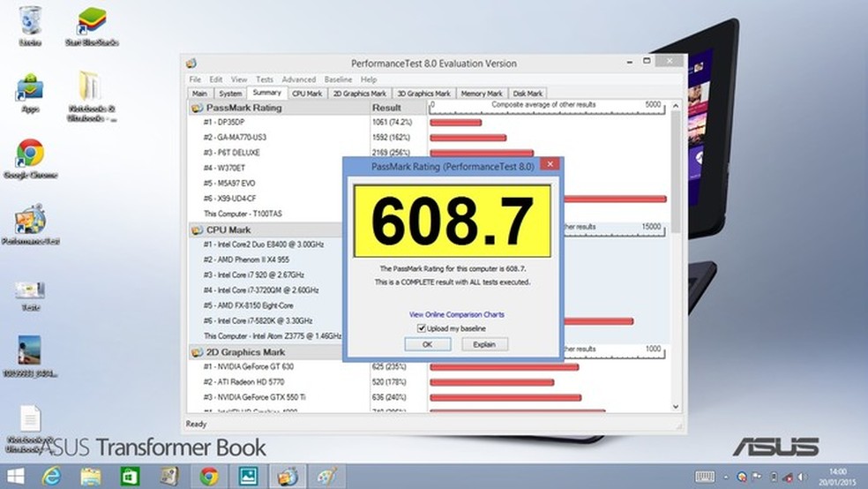This screenshot has width=868, height=489.
Task: Open the Tests menu
Action: coord(264,79)
